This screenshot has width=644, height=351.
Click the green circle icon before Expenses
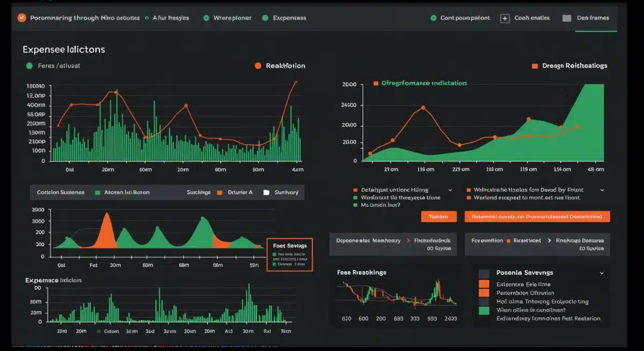265,18
